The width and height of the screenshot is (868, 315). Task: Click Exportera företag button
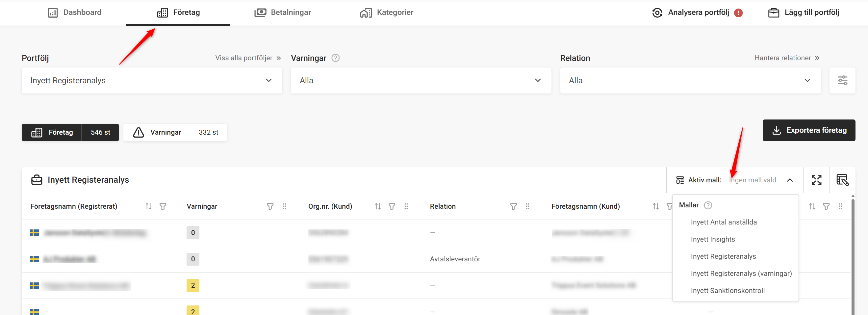[x=809, y=130]
